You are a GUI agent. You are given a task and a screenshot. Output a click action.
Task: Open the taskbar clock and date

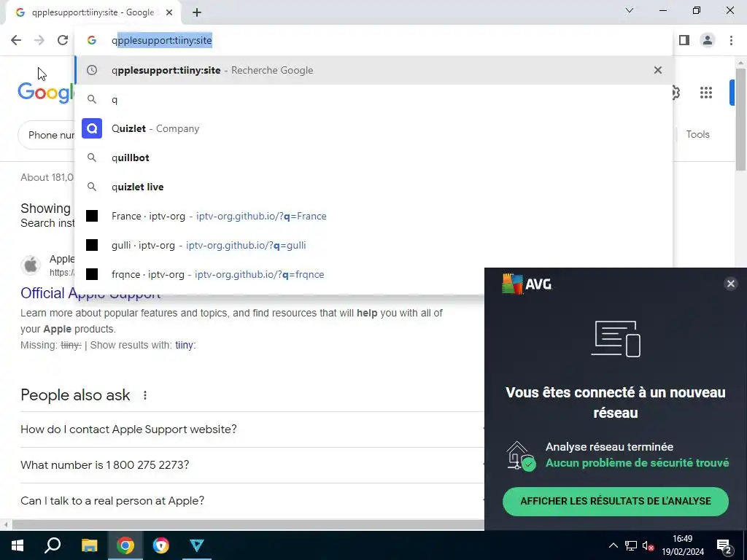[683, 545]
